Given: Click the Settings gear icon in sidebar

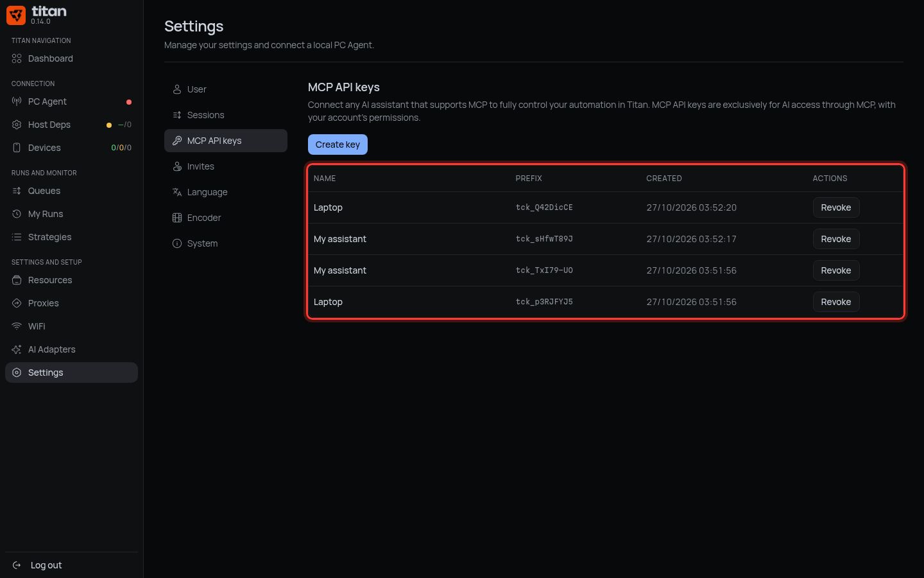Looking at the screenshot, I should [17, 372].
